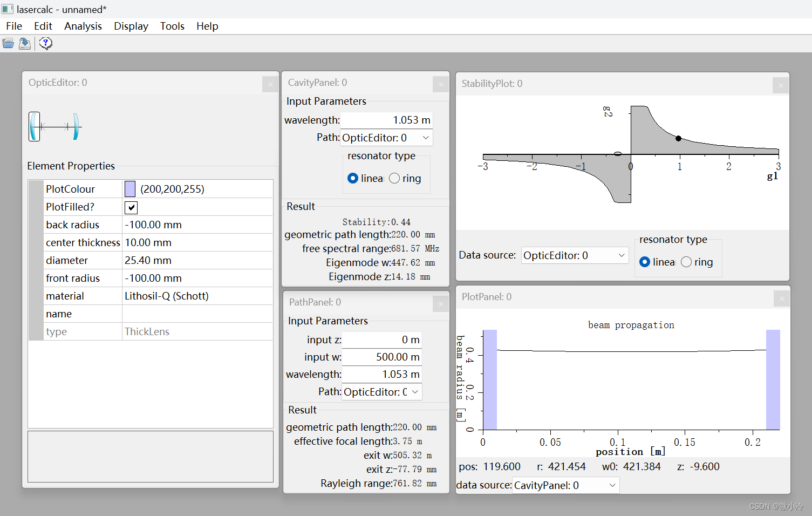This screenshot has width=812, height=516.
Task: Open the Edit menu
Action: click(43, 26)
